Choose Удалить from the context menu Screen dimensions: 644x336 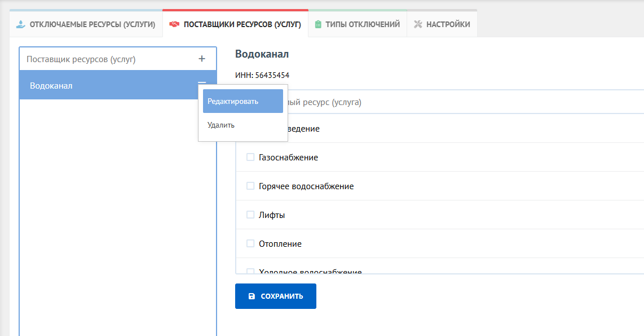click(221, 125)
